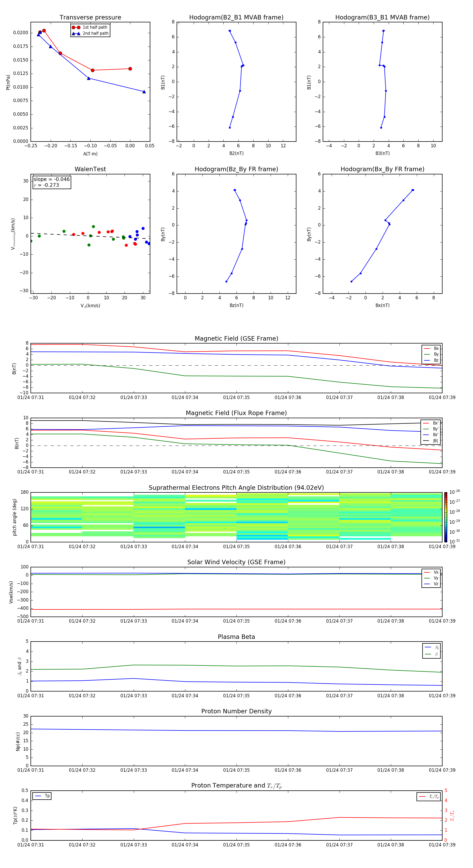Click the colorbar top label 10^-26

click(455, 492)
